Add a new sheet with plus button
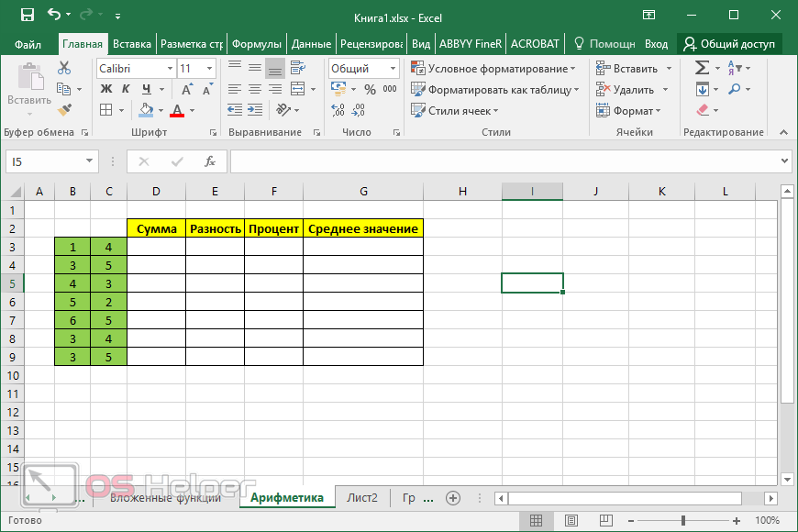The image size is (798, 532). (x=452, y=498)
